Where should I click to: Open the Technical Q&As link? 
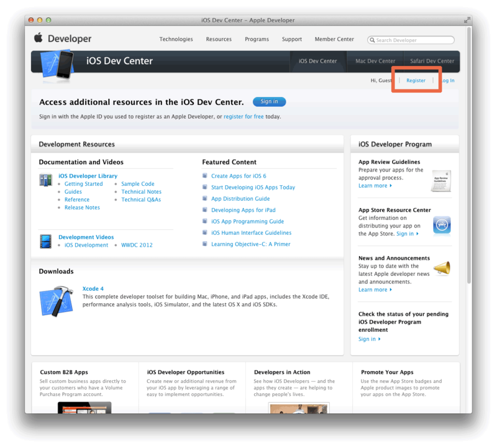coord(141,199)
